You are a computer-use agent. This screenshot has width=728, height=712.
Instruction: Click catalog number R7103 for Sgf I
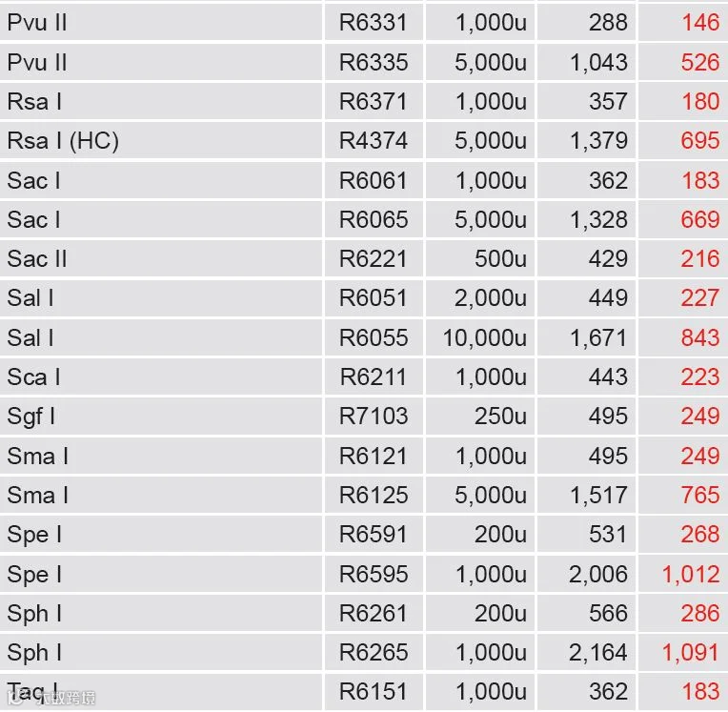(x=374, y=417)
